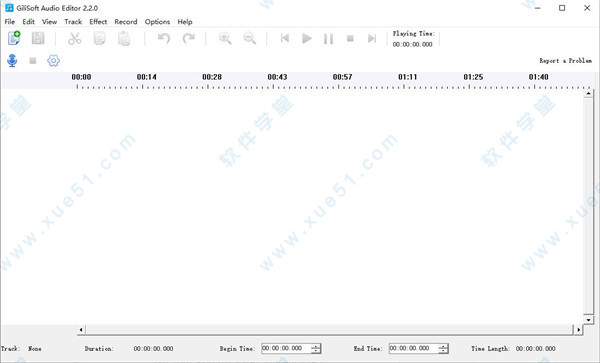Click the End Time input field

click(413, 348)
